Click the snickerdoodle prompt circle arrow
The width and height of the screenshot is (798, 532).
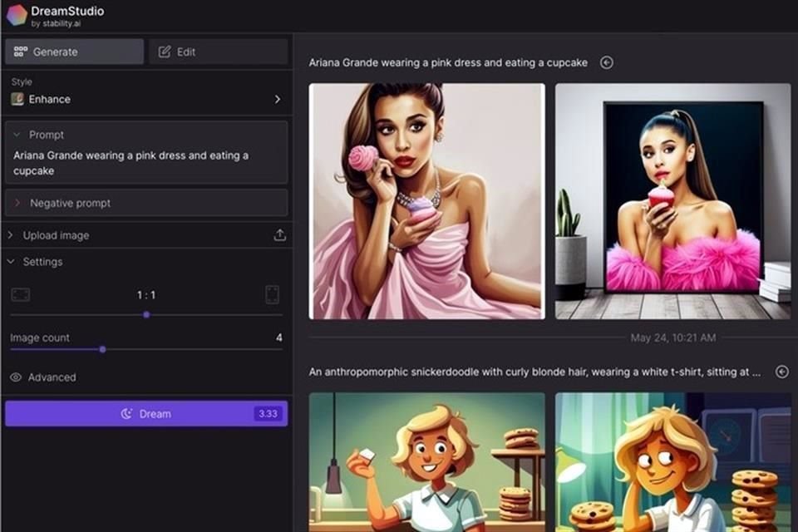(x=781, y=372)
